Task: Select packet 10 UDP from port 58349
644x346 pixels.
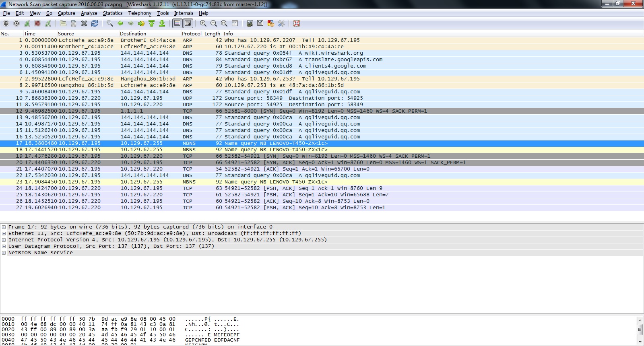Action: 322,98
